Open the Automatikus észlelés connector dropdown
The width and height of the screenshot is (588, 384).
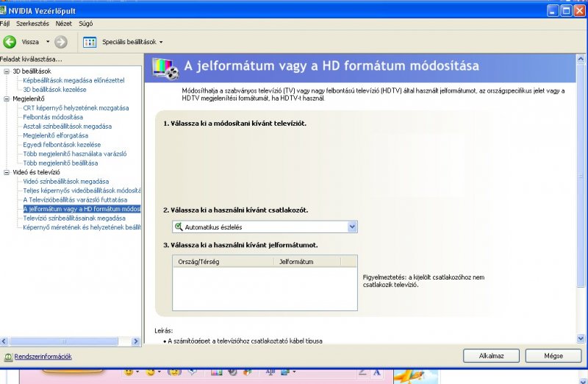(265, 227)
